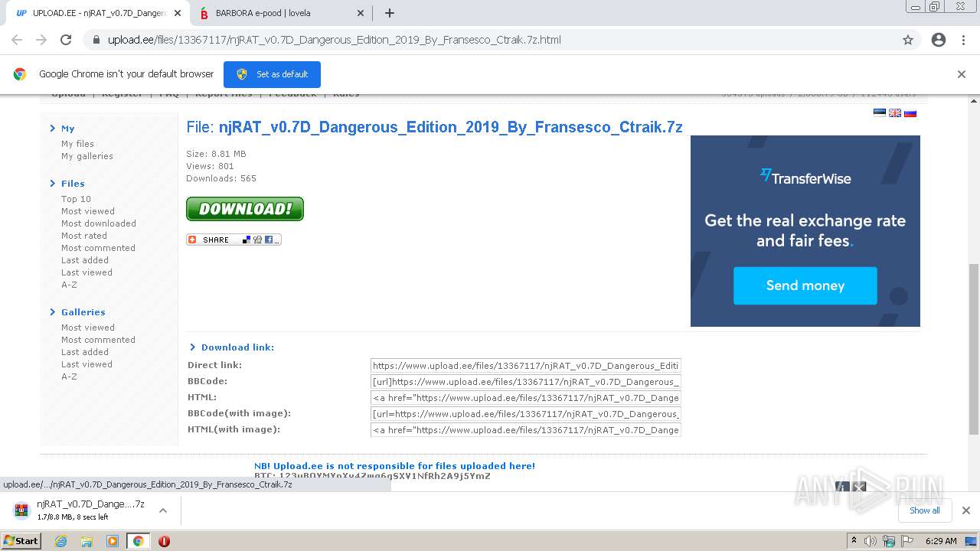The height and width of the screenshot is (551, 980).
Task: Open Last added under Galleries
Action: [85, 352]
